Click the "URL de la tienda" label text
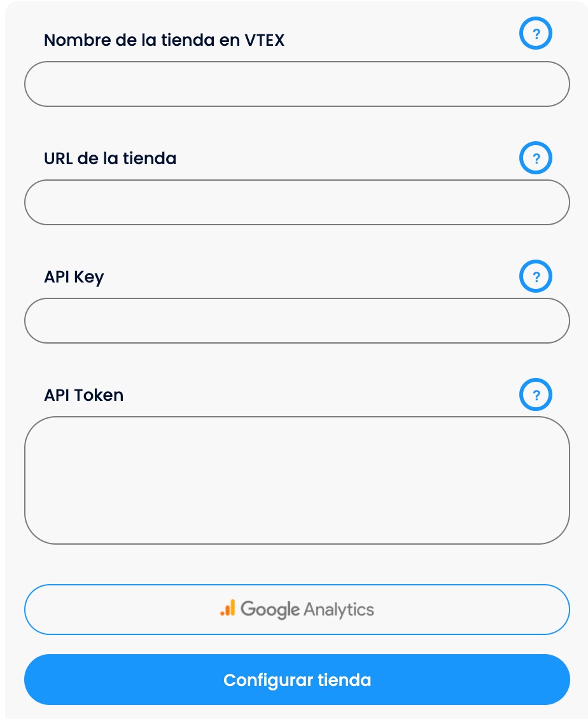 click(x=110, y=158)
